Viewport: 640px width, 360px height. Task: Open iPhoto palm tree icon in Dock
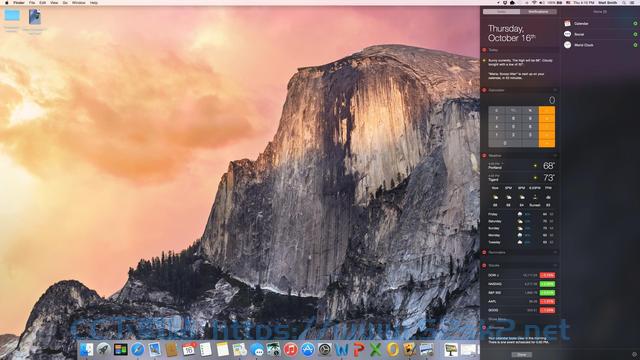coord(273,349)
